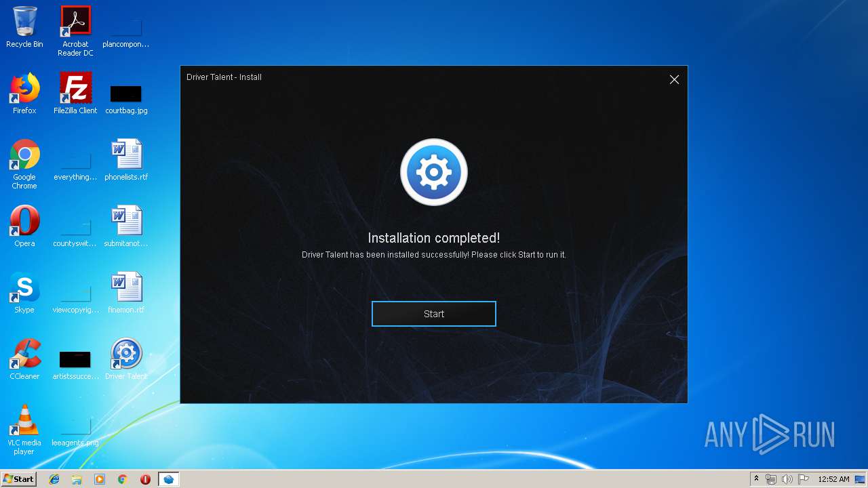The image size is (868, 488).
Task: Open the VLC media player desktop shortcut
Action: [x=24, y=430]
